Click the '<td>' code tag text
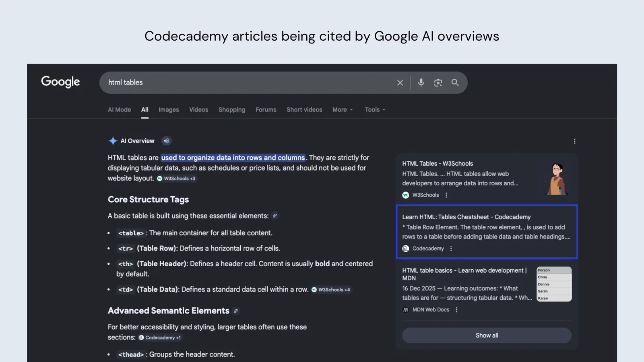Screen dimensions: 644x362 point(126,290)
